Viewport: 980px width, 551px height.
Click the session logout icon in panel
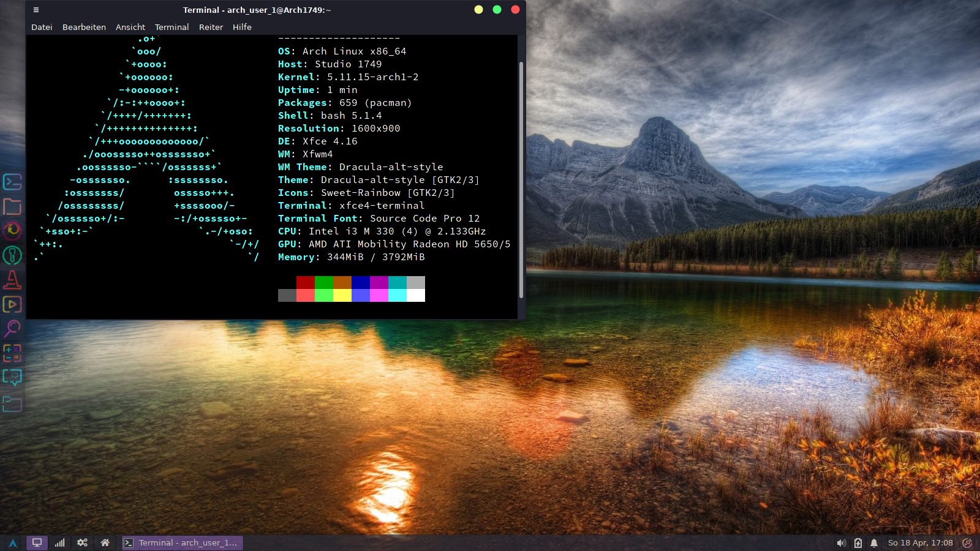tap(967, 543)
